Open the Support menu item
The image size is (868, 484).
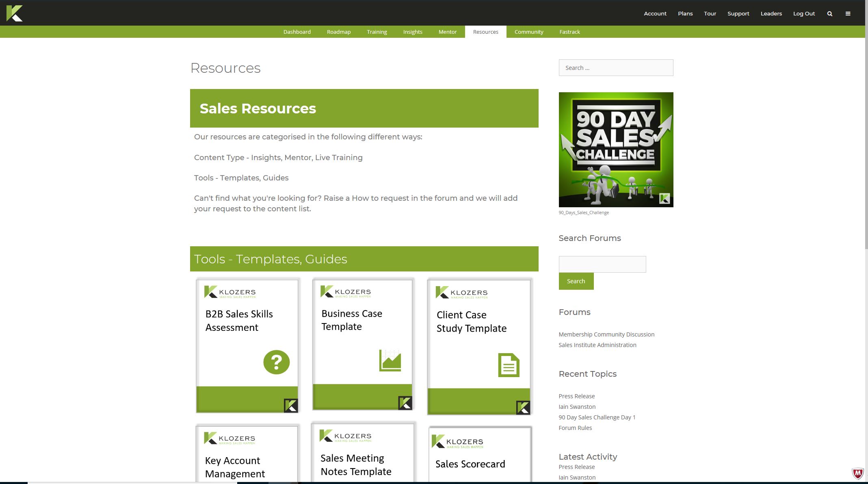pos(738,13)
